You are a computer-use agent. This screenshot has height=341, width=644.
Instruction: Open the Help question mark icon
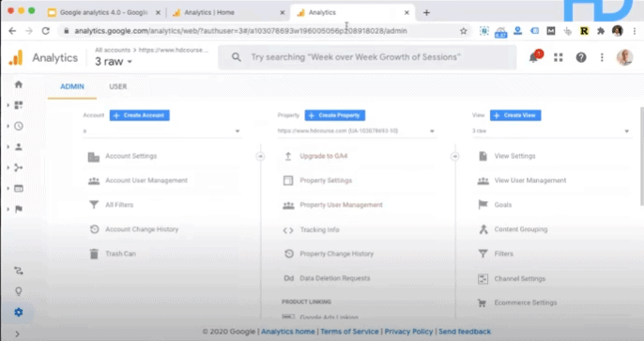tap(581, 57)
